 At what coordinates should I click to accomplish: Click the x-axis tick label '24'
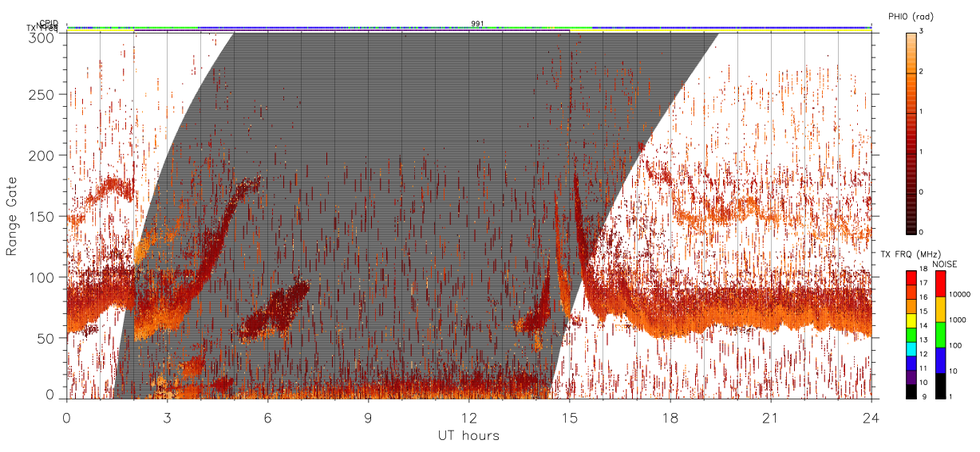(x=871, y=417)
